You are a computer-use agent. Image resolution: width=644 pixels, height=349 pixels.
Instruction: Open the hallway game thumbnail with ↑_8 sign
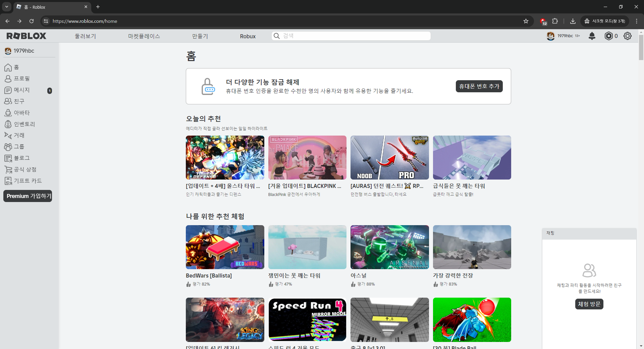tap(390, 319)
